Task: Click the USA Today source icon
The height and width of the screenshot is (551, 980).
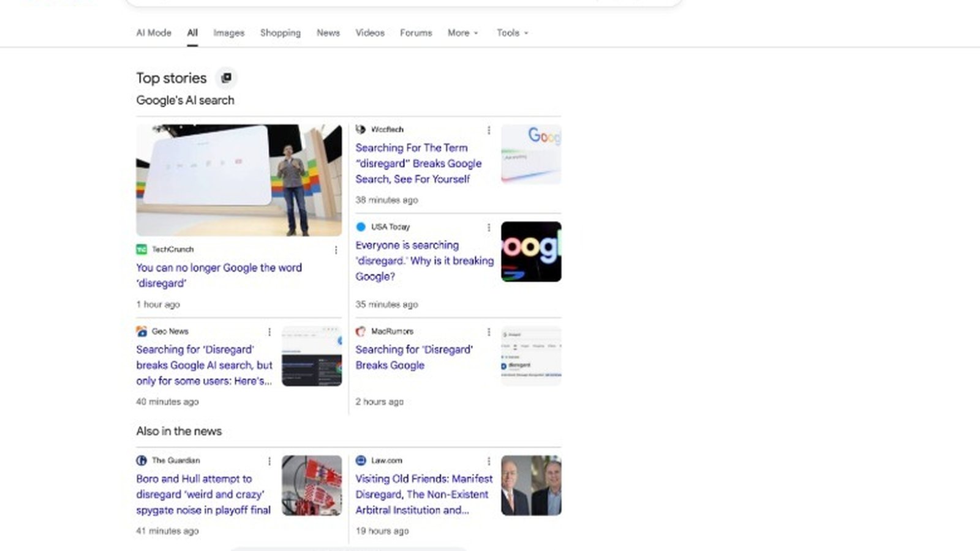Action: [x=361, y=227]
